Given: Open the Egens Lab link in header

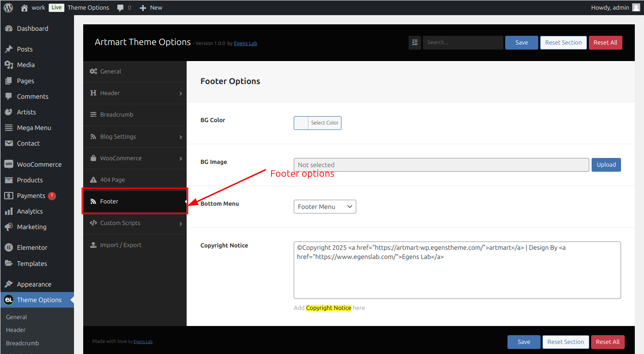Looking at the screenshot, I should point(245,43).
